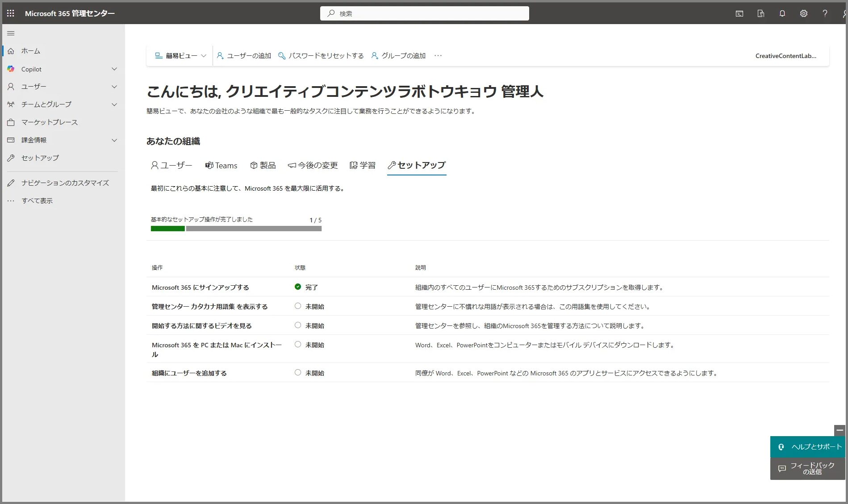Screen dimensions: 848x504
Task: Open the toolbar overflow ellipsis menu
Action: tap(438, 56)
